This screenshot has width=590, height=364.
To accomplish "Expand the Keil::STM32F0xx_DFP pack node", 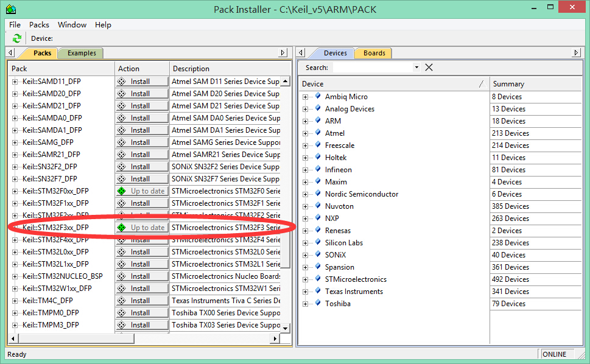I will click(15, 191).
